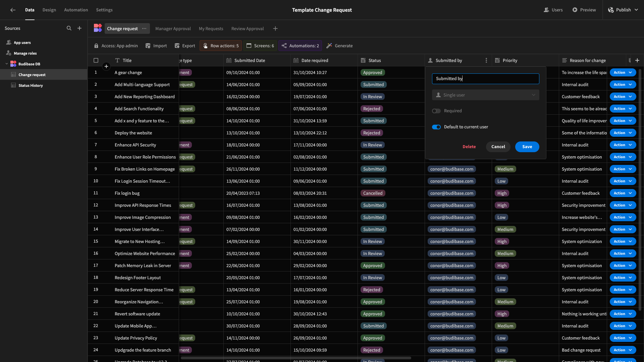Click the Status column options-type icon

[x=363, y=60]
